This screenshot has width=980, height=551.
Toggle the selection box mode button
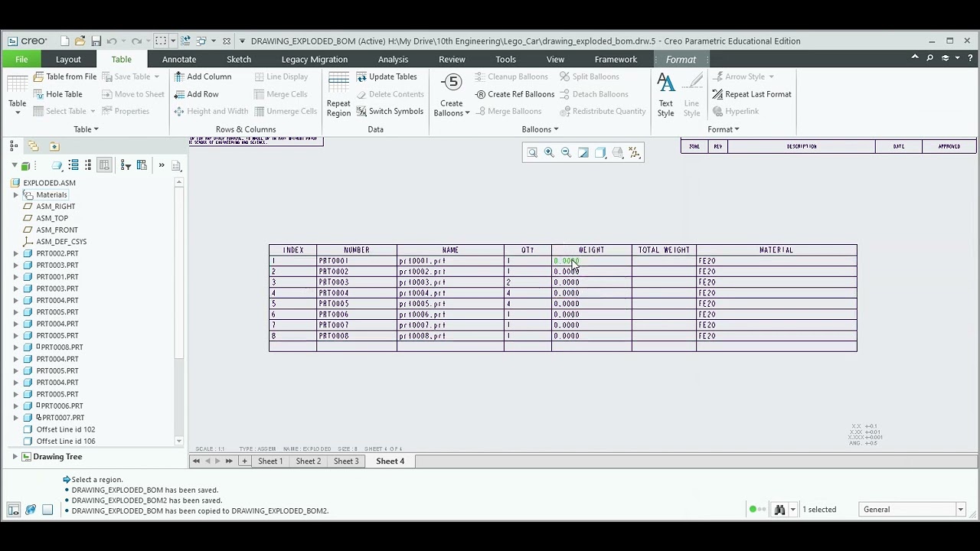160,41
